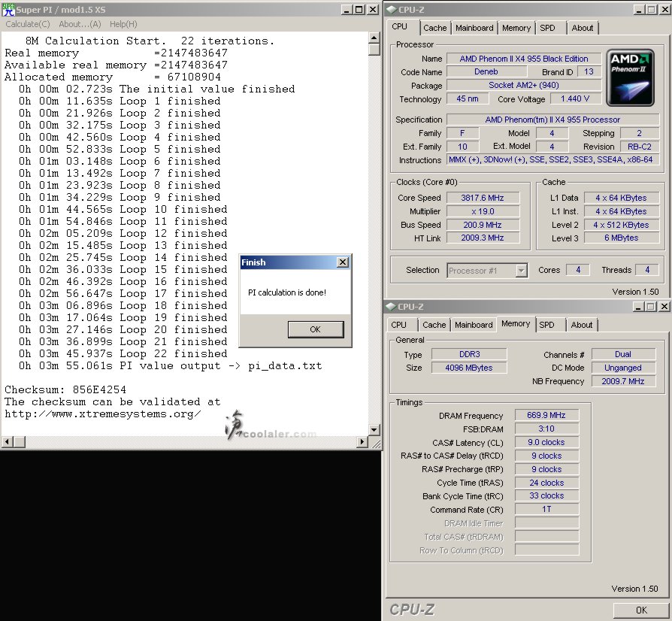Open the Calculate(C) menu in Super PI
The image size is (672, 621).
(27, 24)
